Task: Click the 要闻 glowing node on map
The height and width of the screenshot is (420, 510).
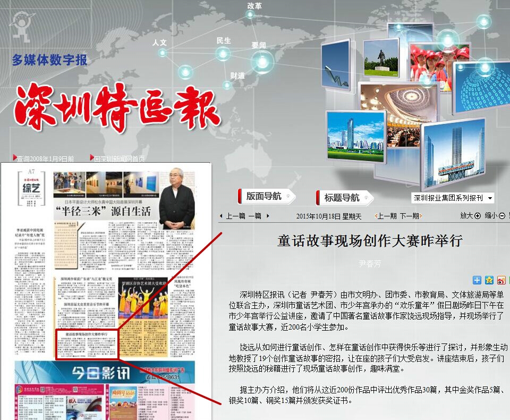Action: (262, 61)
